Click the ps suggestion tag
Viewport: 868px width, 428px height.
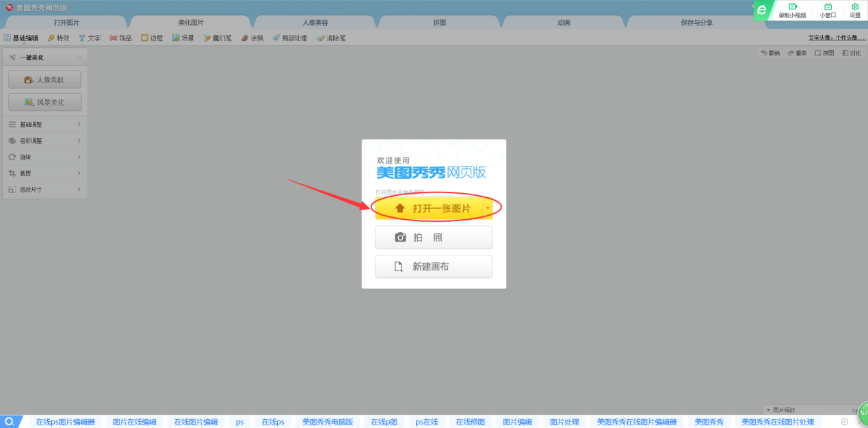point(239,422)
